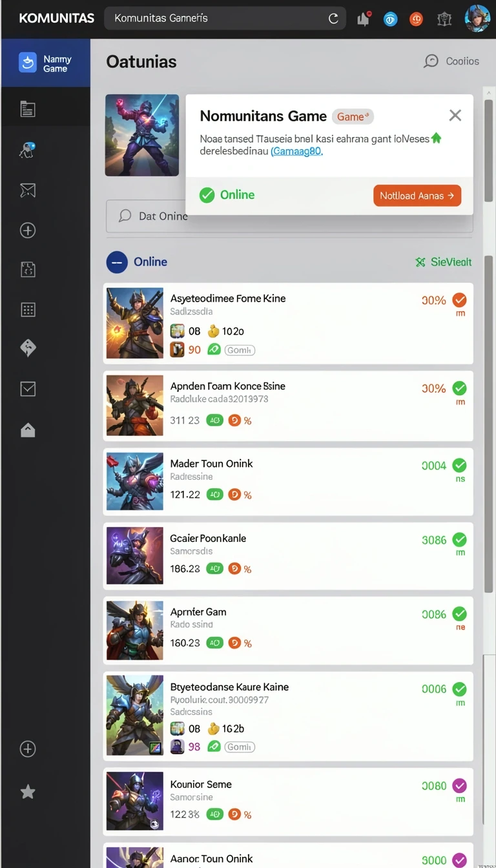Click 0004 value in Mader Toun row

pyautogui.click(x=433, y=465)
